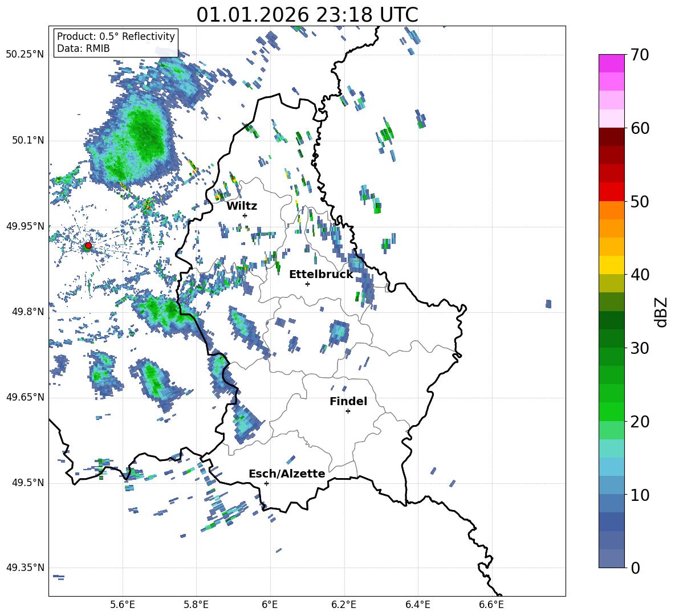Click the 50 tick on colorbar
Viewport: 675px width, 616px height.
pyautogui.click(x=639, y=201)
